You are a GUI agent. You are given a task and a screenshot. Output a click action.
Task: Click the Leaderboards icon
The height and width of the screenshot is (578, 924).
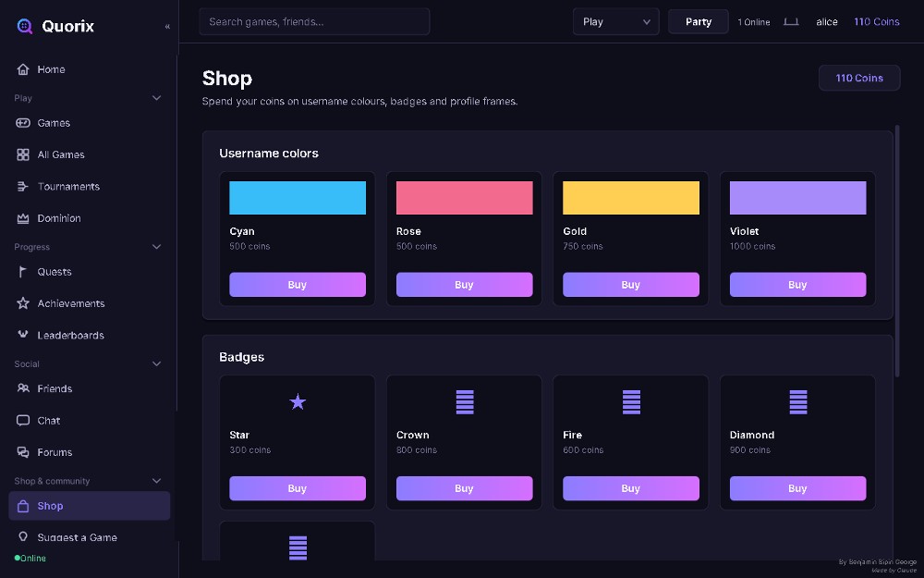23,335
